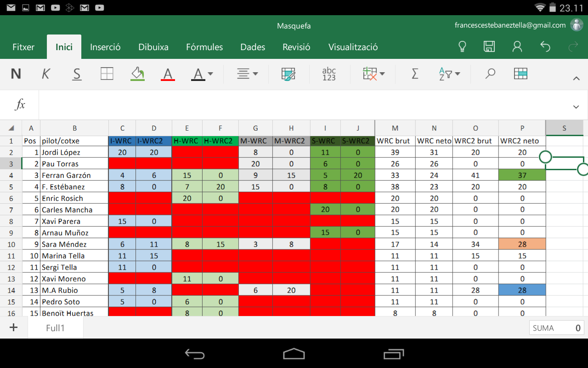Viewport: 588px width, 368px height.
Task: Toggle bold formatting N button
Action: [16, 74]
